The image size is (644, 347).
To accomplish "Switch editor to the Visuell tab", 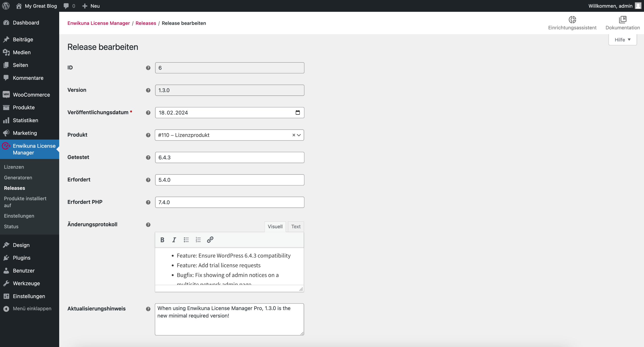I will [x=275, y=226].
